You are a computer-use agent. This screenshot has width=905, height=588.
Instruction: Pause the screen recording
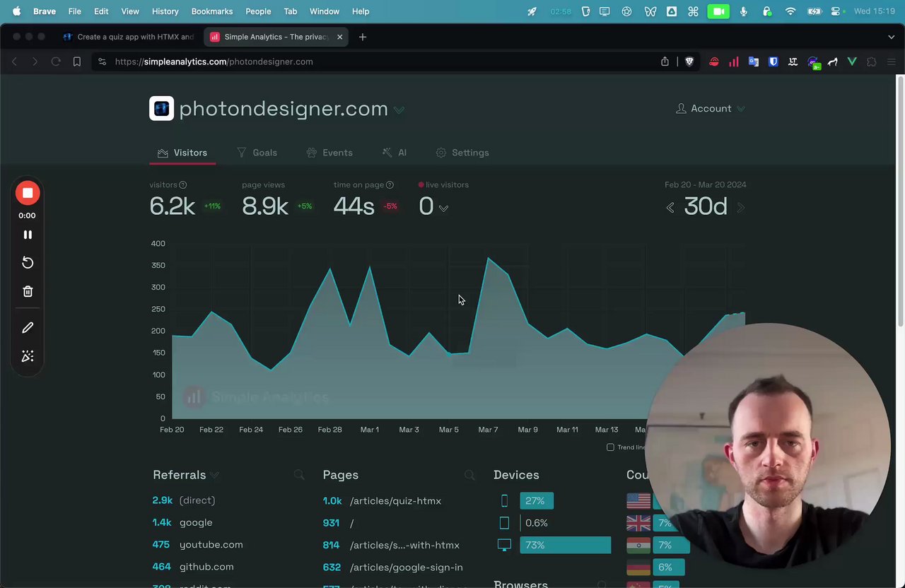point(28,235)
